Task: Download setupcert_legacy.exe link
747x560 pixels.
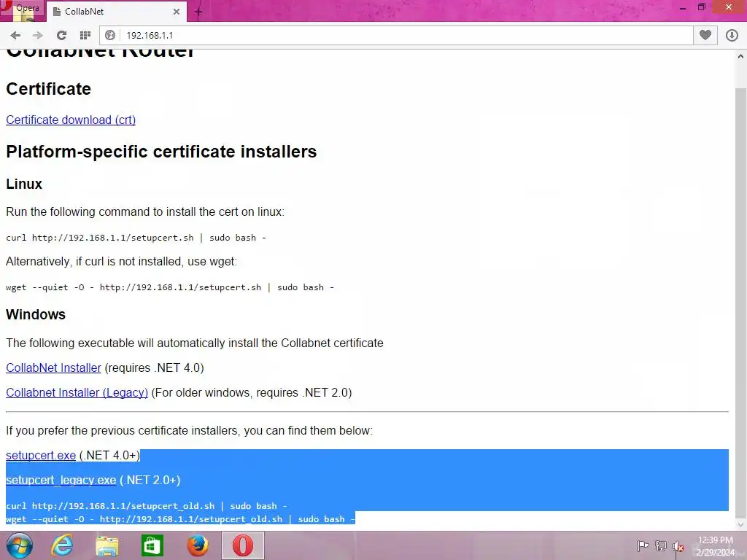Action: pyautogui.click(x=61, y=481)
